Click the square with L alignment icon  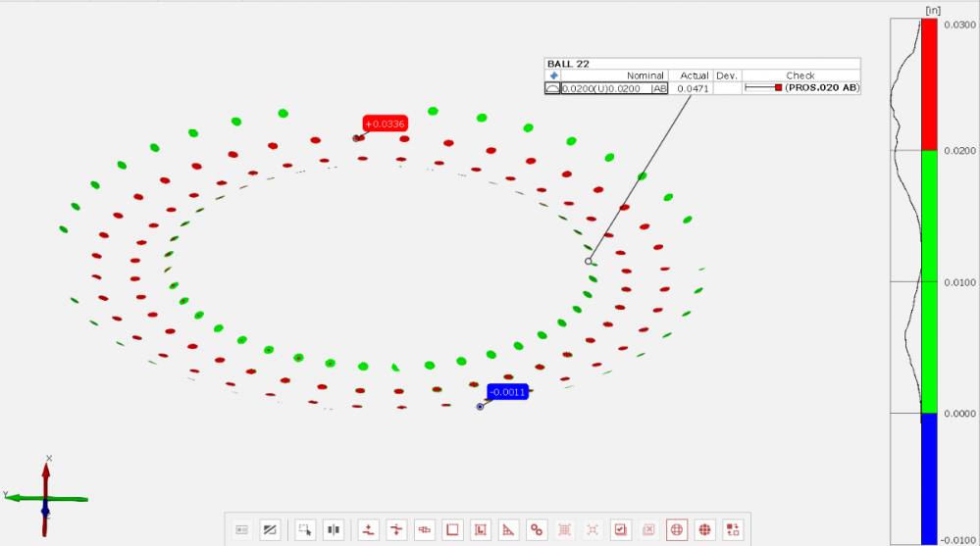point(480,529)
